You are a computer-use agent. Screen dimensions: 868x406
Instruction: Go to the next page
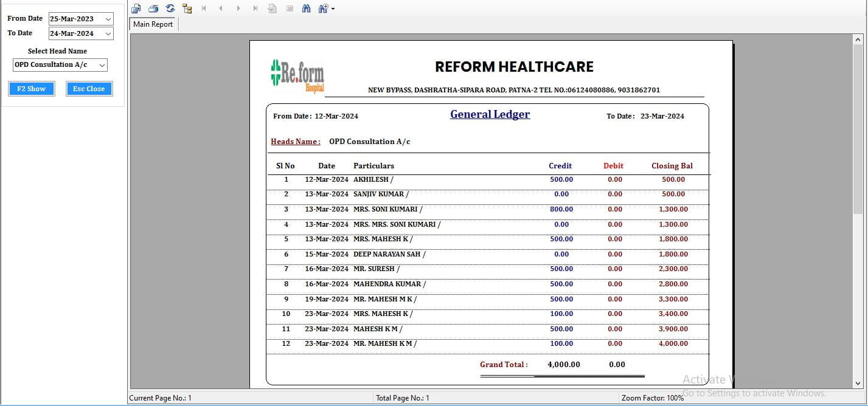(237, 8)
